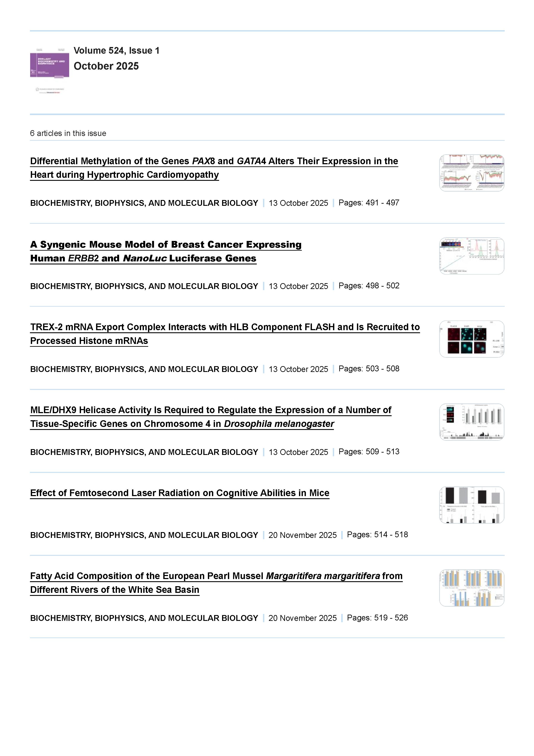Open the TREX-2 mRNA Export Complex article

click(225, 327)
